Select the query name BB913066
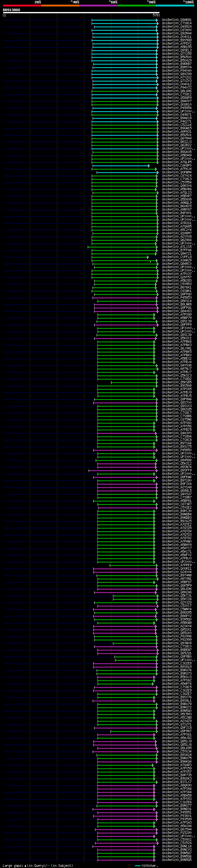 pos(11,10)
